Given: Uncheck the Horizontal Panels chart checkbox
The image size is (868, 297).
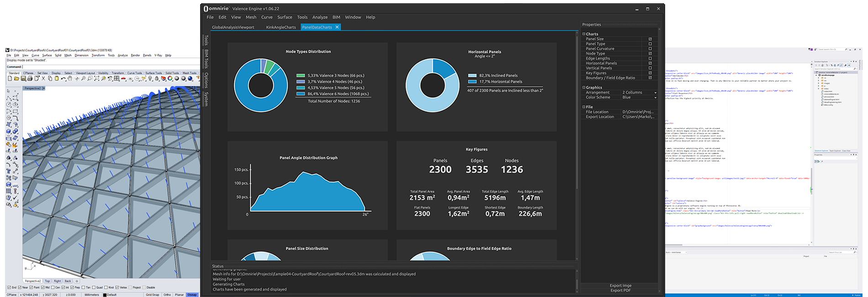Looking at the screenshot, I should pyautogui.click(x=650, y=63).
